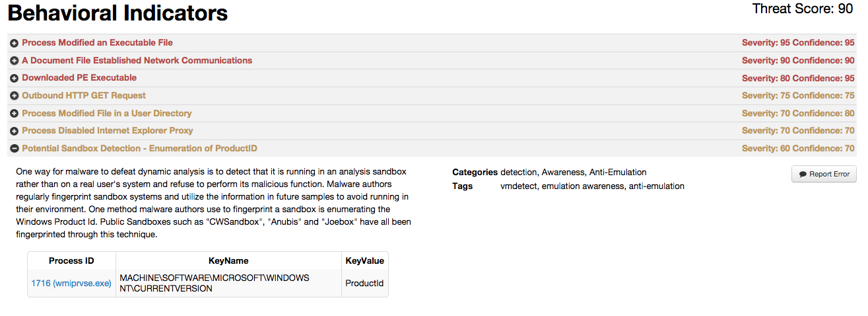Viewport: 868px width, 316px height.
Task: Expand the Outbound HTTP GET Request title
Action: [x=84, y=96]
